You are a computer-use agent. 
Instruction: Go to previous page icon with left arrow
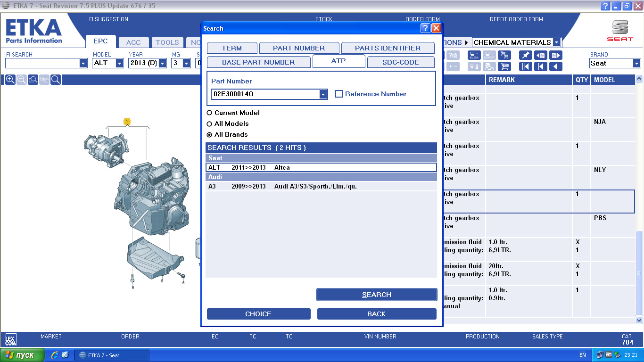coord(541,55)
